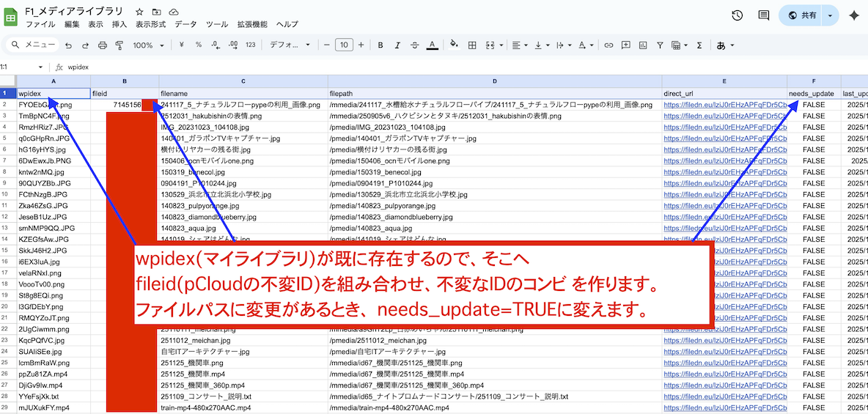Star the F1_メディアライブラリ document
The image size is (868, 414).
140,12
